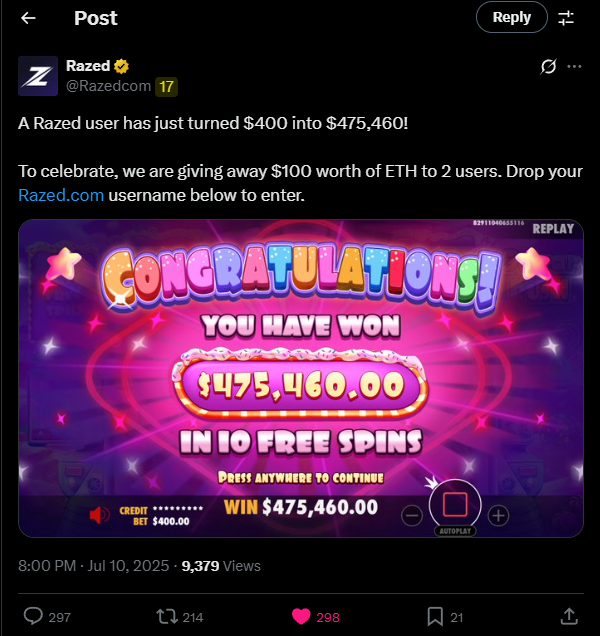The image size is (600, 636).
Task: Bookmark this post
Action: coord(435,617)
